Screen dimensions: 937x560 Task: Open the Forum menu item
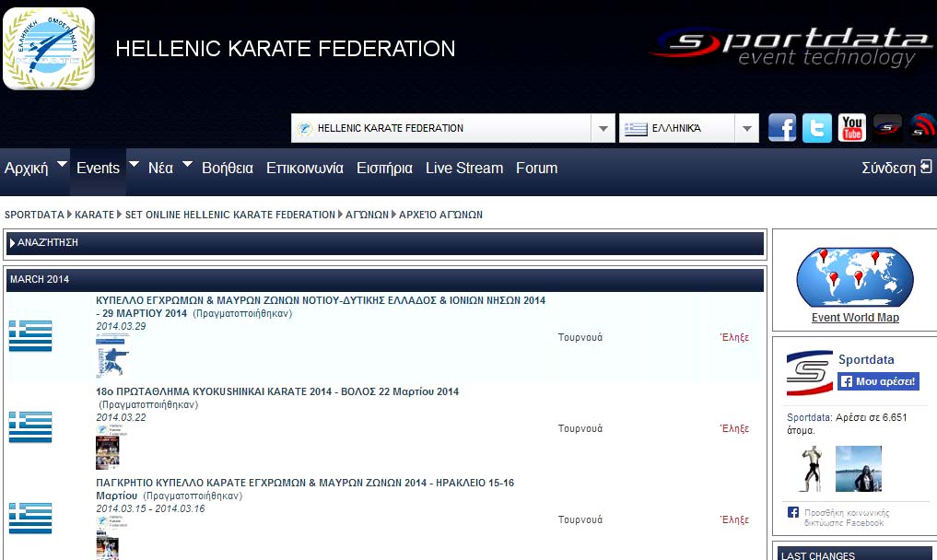536,169
